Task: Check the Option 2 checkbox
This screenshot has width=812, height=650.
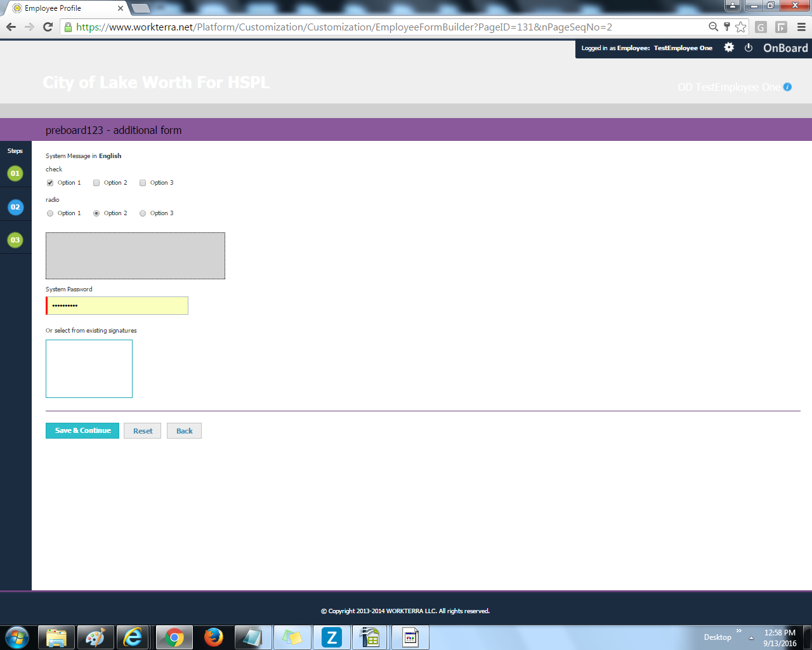Action: (96, 183)
